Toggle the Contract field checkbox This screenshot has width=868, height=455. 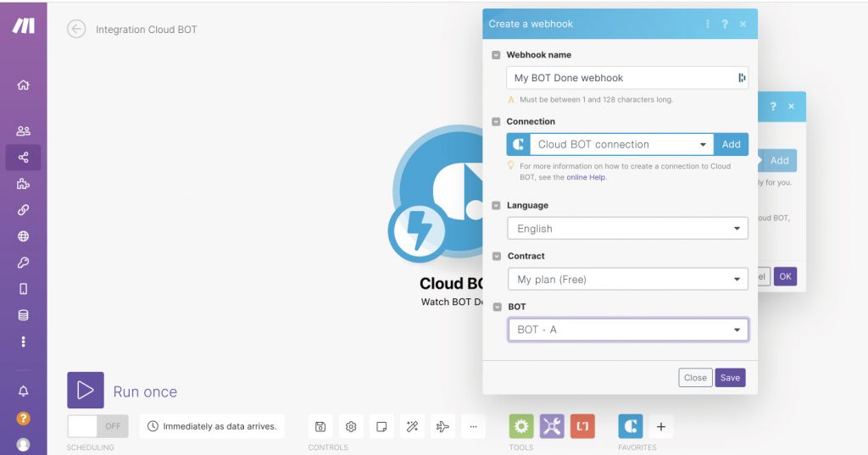[x=497, y=256]
